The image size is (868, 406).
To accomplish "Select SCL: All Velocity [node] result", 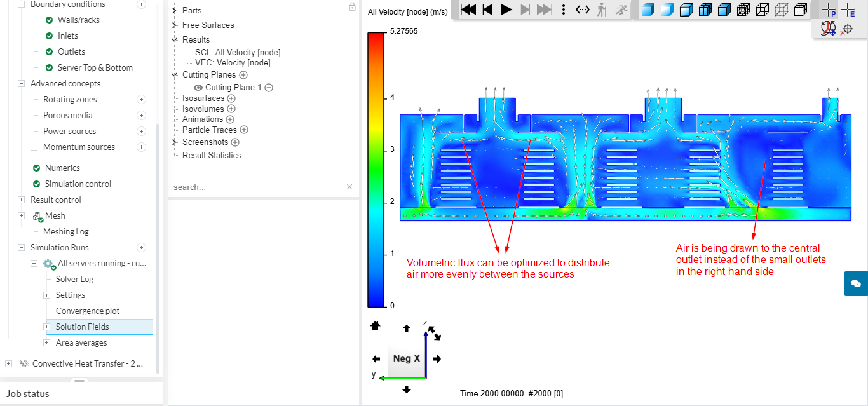I will click(x=238, y=52).
